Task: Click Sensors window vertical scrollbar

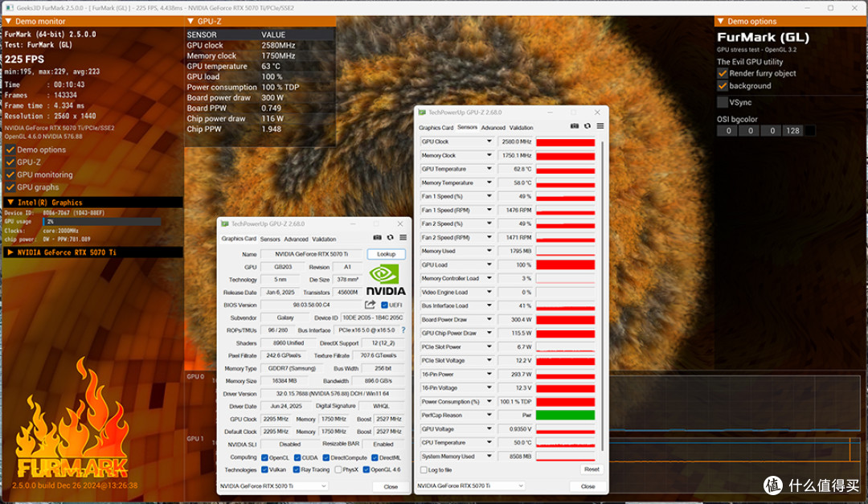Action: (x=602, y=297)
